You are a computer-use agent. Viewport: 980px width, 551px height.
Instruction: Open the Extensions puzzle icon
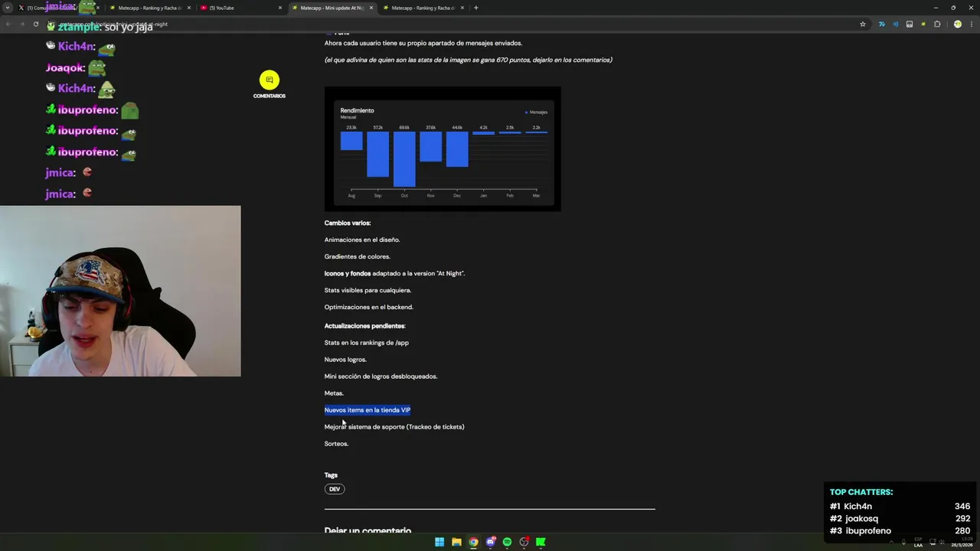(937, 24)
